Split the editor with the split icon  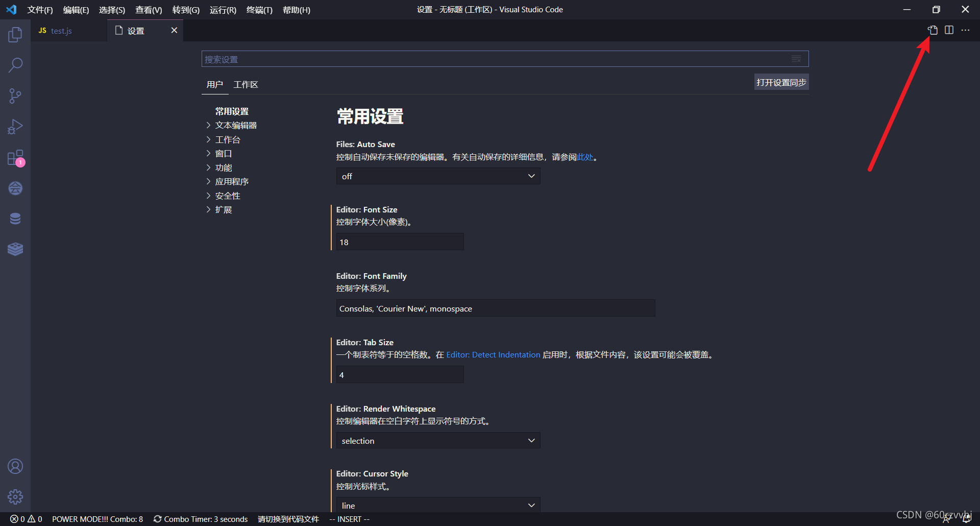pos(949,30)
